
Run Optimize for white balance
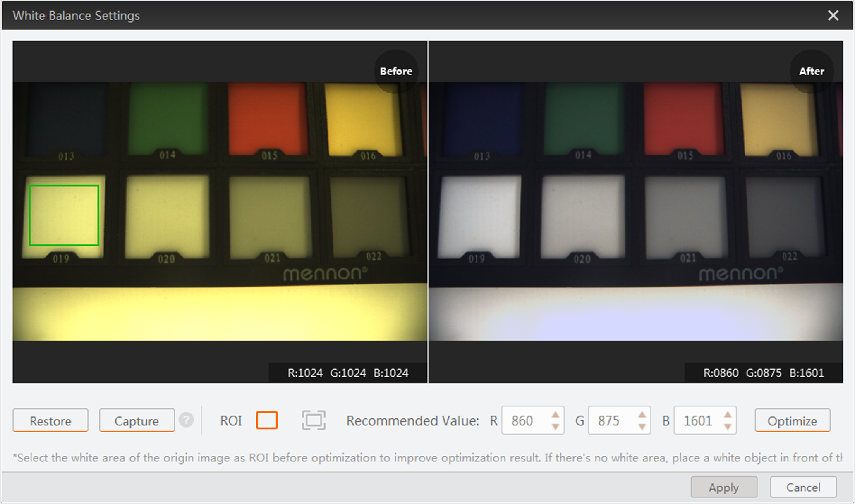click(792, 421)
